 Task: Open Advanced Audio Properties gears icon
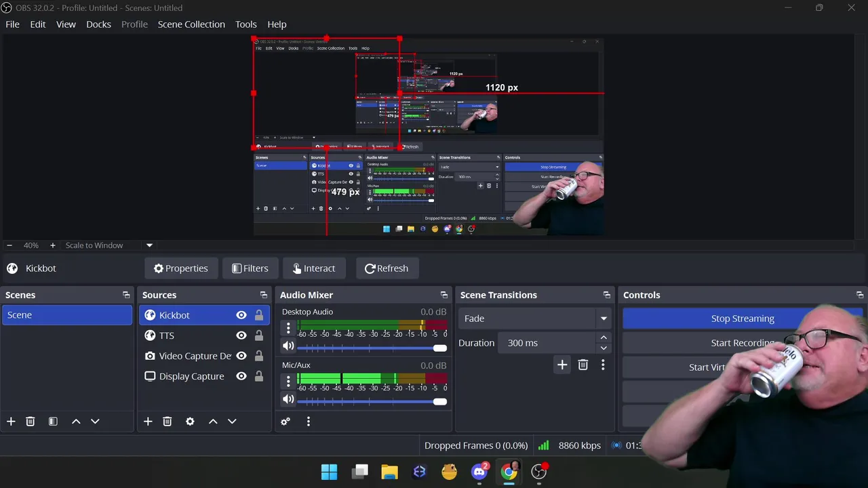point(285,422)
